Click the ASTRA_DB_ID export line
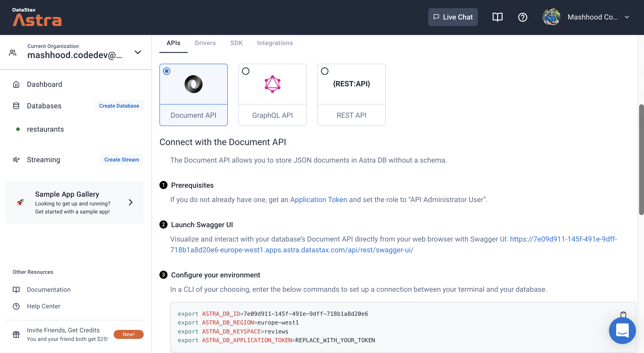644x353 pixels. [273, 314]
